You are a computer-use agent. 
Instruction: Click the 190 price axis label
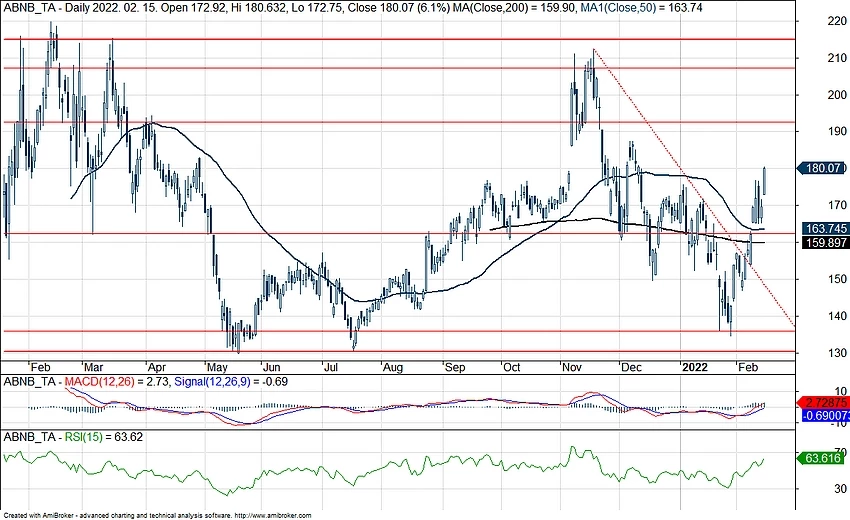[838, 131]
